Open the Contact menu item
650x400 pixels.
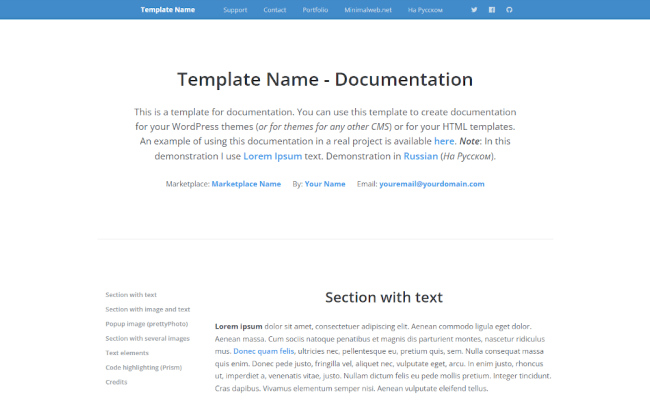pyautogui.click(x=274, y=10)
